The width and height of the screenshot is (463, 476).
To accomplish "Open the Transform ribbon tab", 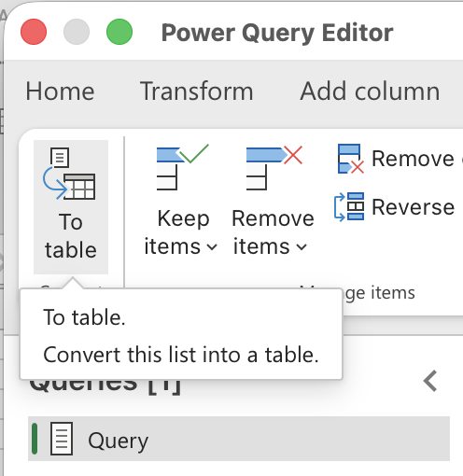I will pos(197,91).
